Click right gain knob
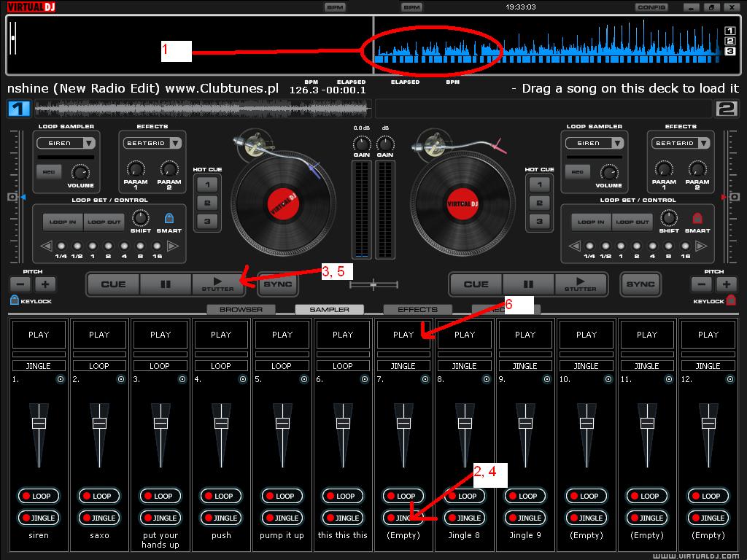This screenshot has width=747, height=560. tap(385, 144)
